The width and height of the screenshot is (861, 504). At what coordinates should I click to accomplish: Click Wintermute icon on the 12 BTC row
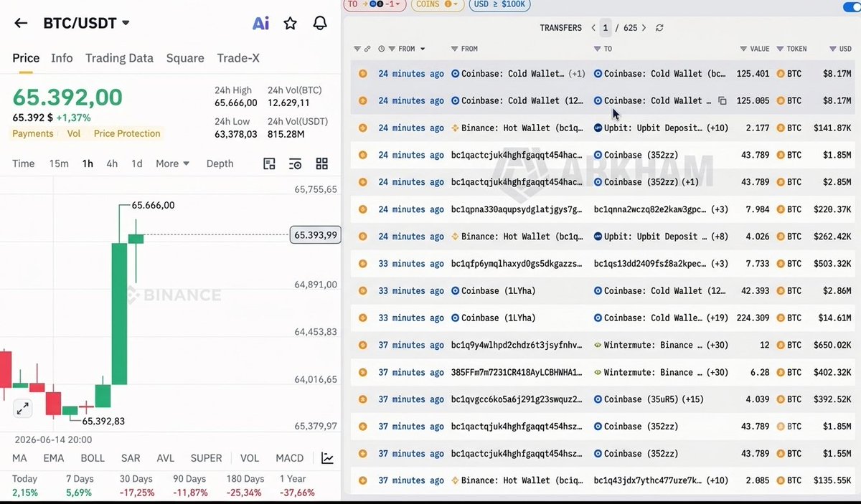[598, 345]
